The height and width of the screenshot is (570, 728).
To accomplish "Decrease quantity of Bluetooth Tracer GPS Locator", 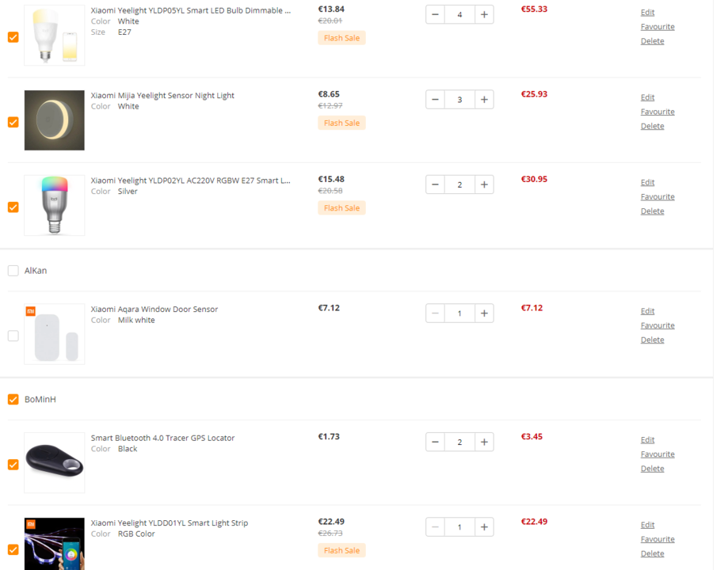I will 435,442.
